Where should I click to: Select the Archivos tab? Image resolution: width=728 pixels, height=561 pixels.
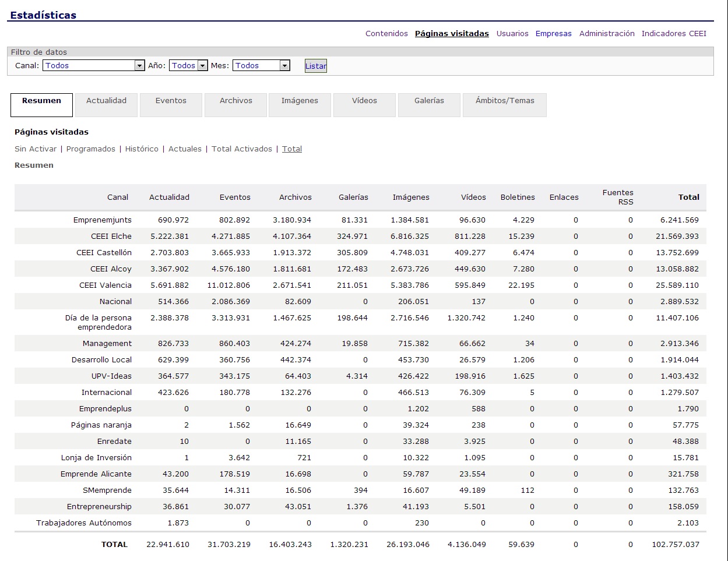click(235, 101)
